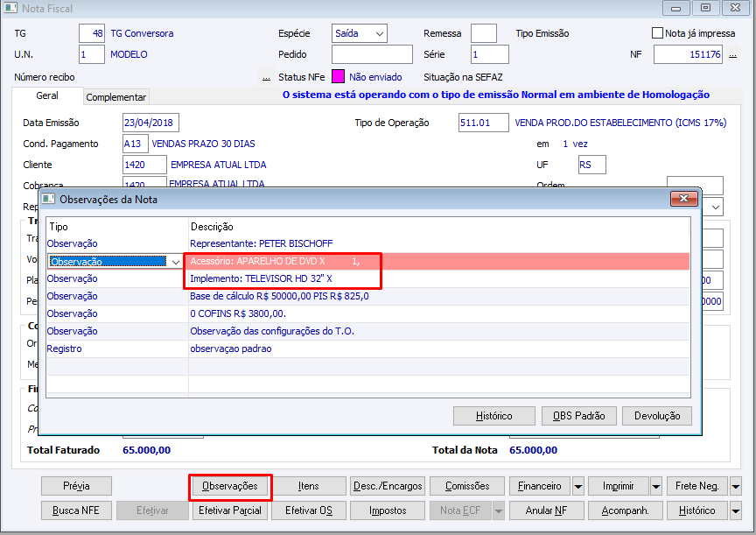Screen dimensions: 756x535
Task: Open the Observação type dropdown in selected row
Action: tap(176, 262)
